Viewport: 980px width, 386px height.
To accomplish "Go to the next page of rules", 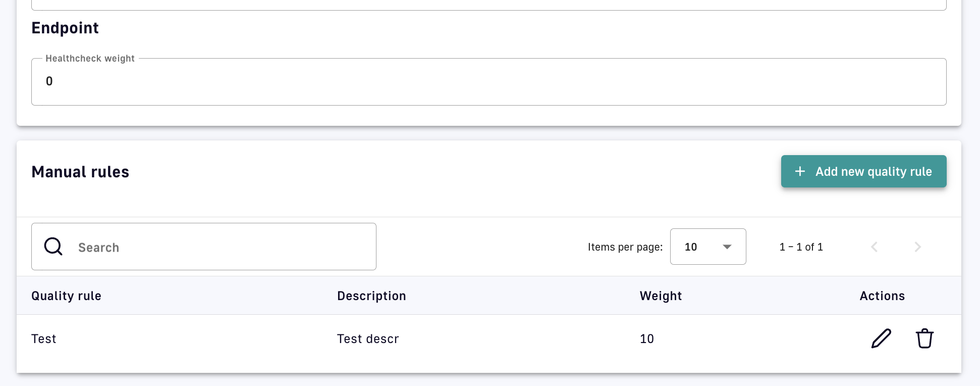I will 917,247.
